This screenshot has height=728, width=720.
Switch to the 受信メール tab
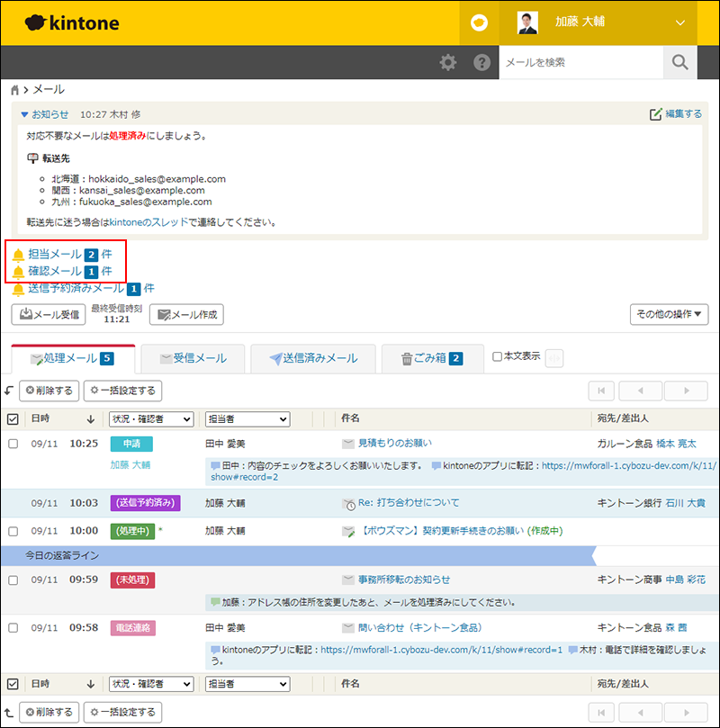[x=193, y=358]
